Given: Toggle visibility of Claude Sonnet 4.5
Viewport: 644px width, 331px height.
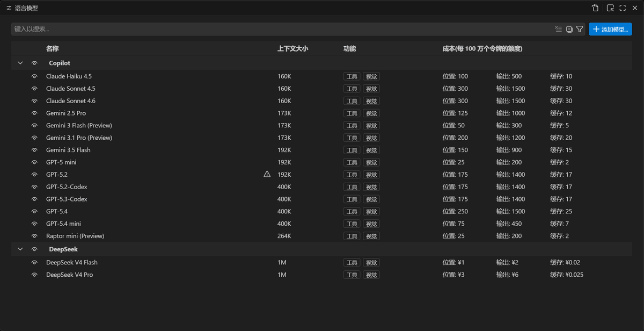Looking at the screenshot, I should (x=34, y=89).
